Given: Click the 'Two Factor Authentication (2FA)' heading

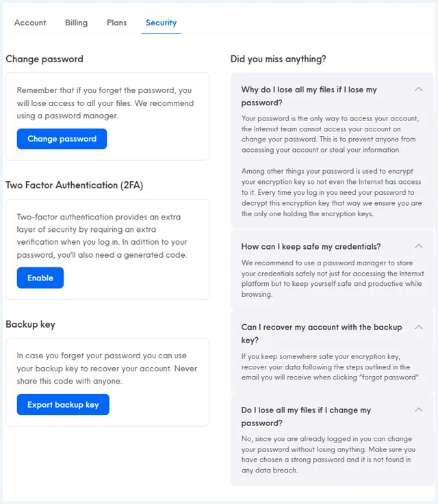Looking at the screenshot, I should pyautogui.click(x=75, y=185).
